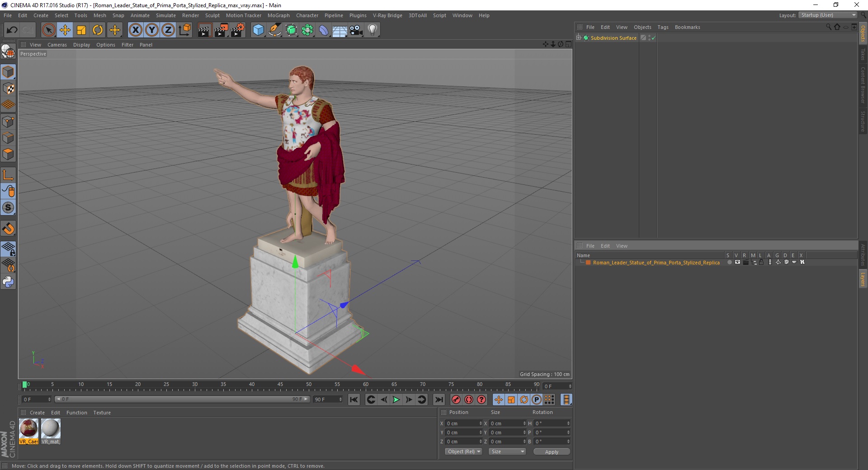The height and width of the screenshot is (470, 868).
Task: Add a Floor environment object
Action: (340, 30)
